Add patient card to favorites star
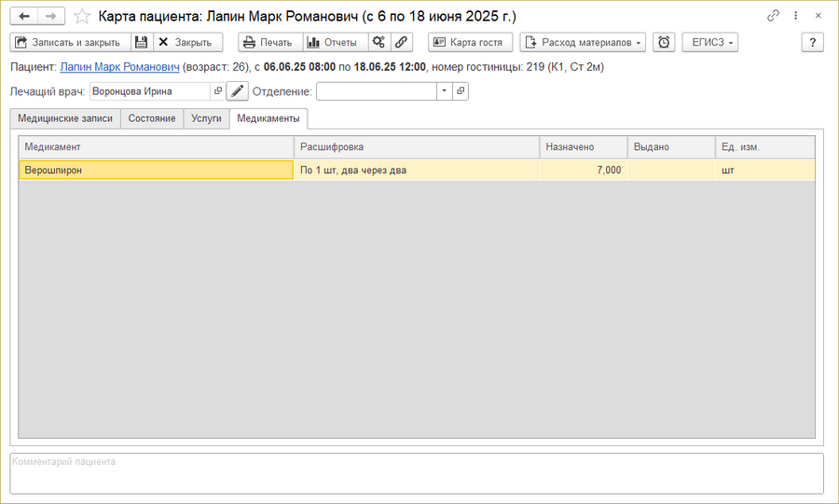Screen dimensions: 839x504 83,17
